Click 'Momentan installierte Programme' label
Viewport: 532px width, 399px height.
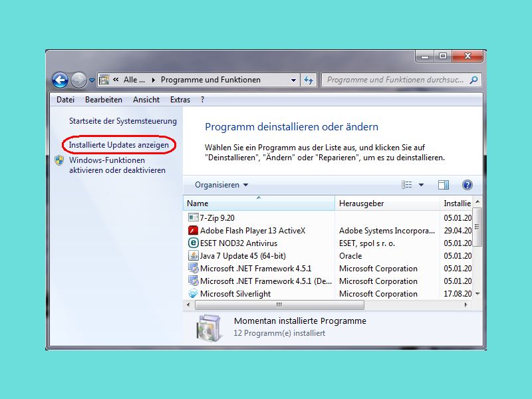[301, 321]
